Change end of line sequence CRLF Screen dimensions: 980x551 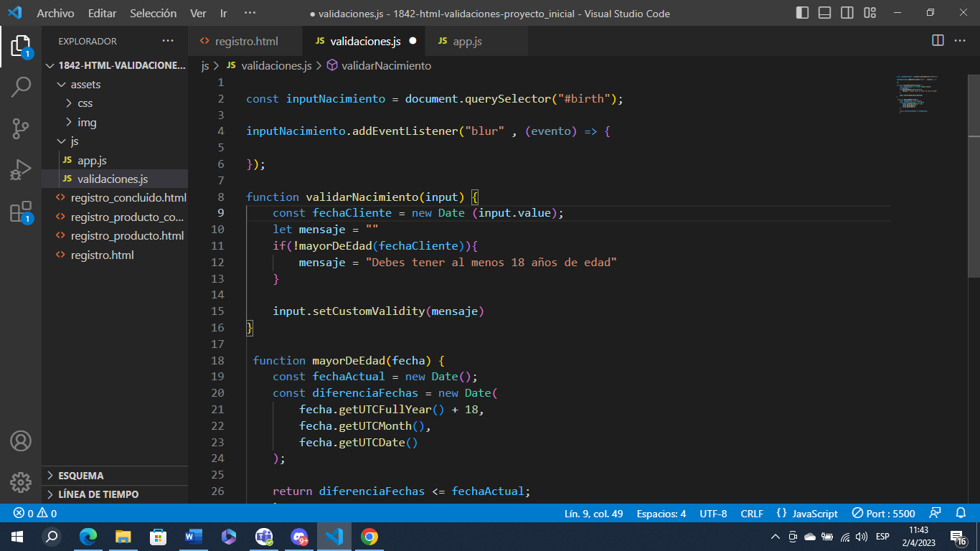click(752, 514)
